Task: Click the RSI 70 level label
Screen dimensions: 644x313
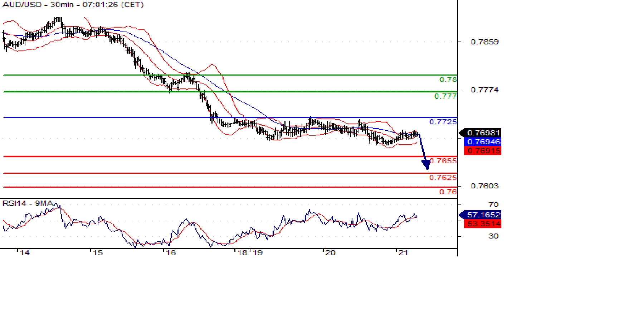Action: 494,204
